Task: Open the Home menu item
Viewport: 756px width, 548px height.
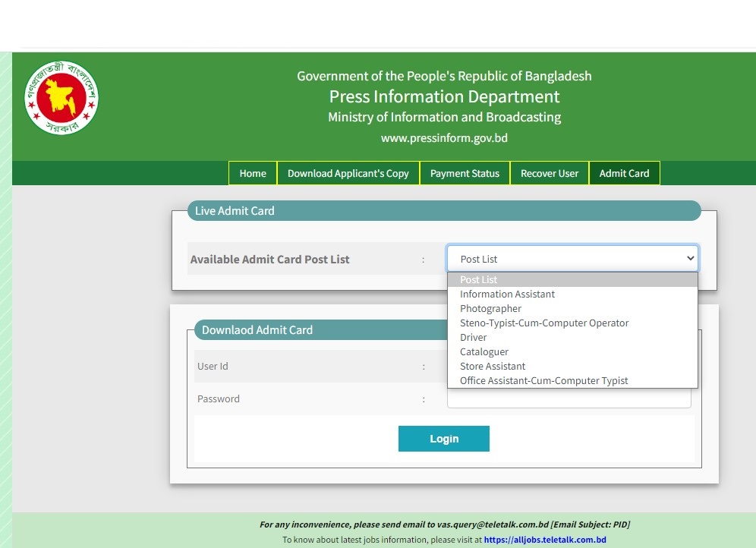Action: (253, 173)
